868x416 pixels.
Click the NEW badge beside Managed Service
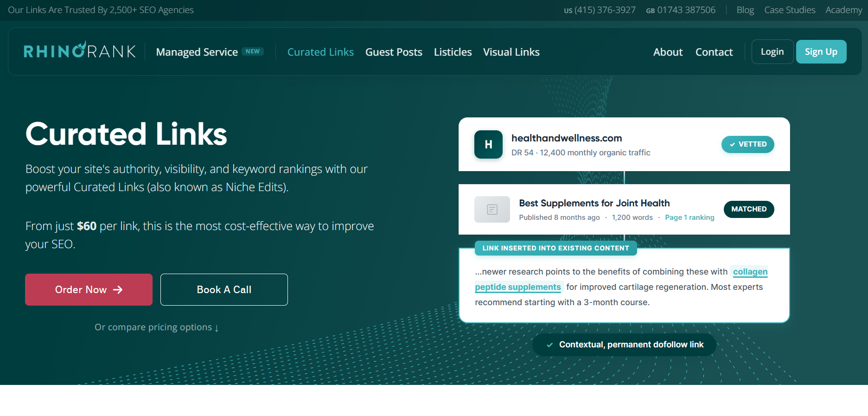(253, 51)
